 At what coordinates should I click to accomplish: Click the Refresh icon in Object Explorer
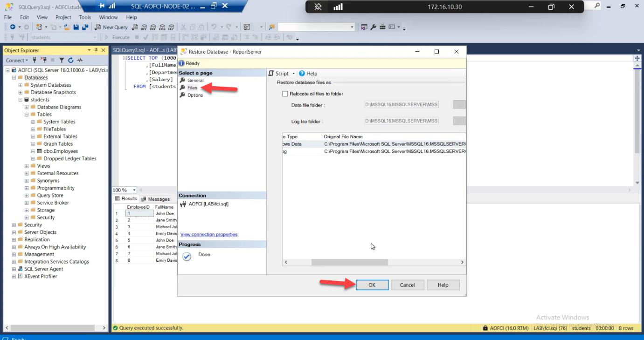coord(70,60)
